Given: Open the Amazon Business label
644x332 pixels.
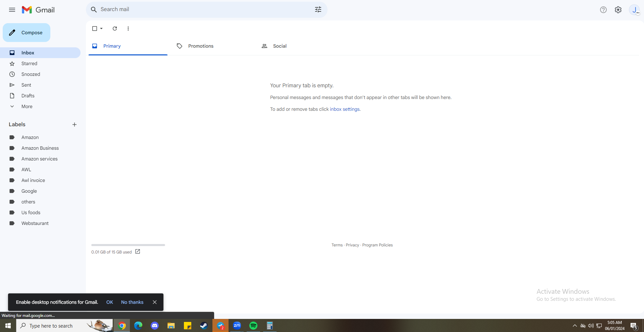Looking at the screenshot, I should coord(40,148).
